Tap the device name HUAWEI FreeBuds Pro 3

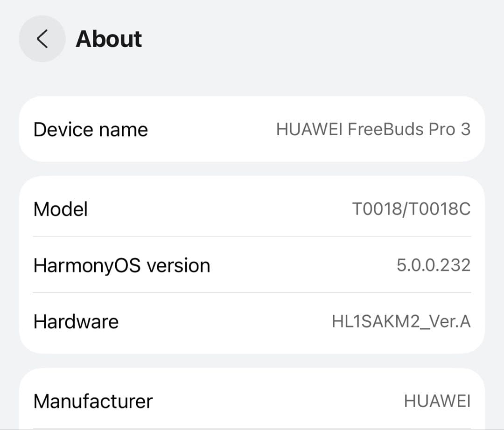tap(374, 129)
